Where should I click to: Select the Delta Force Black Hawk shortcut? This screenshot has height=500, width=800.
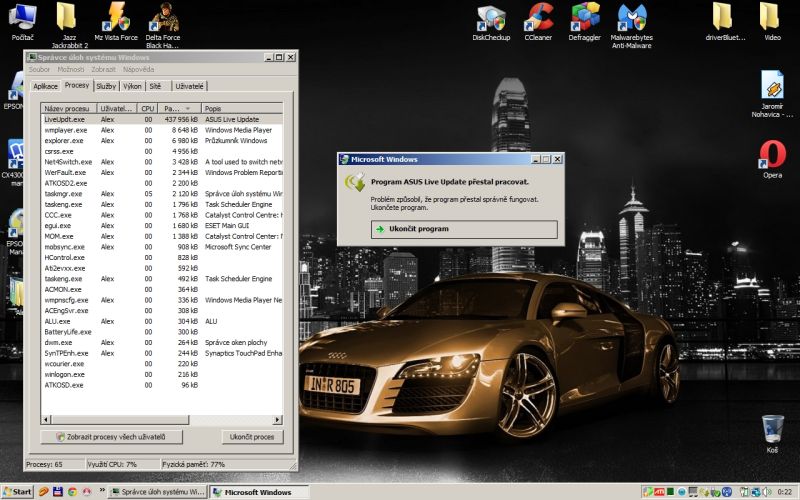pyautogui.click(x=163, y=18)
